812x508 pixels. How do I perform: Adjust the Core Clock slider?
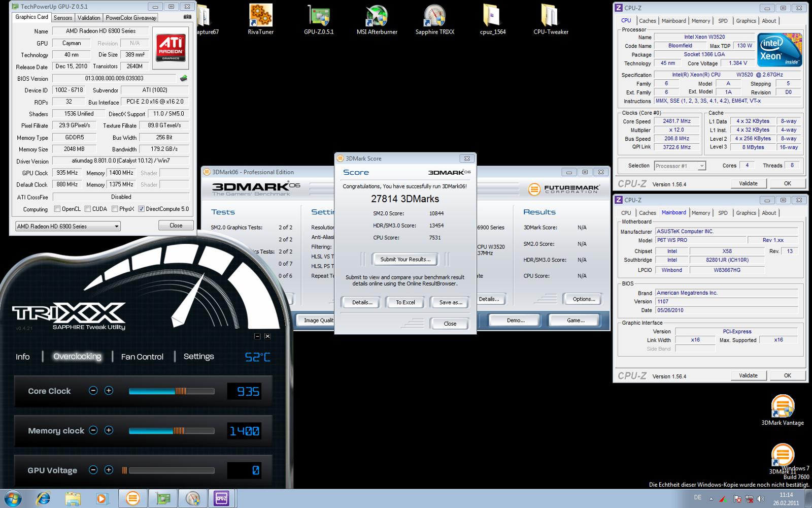coord(172,391)
